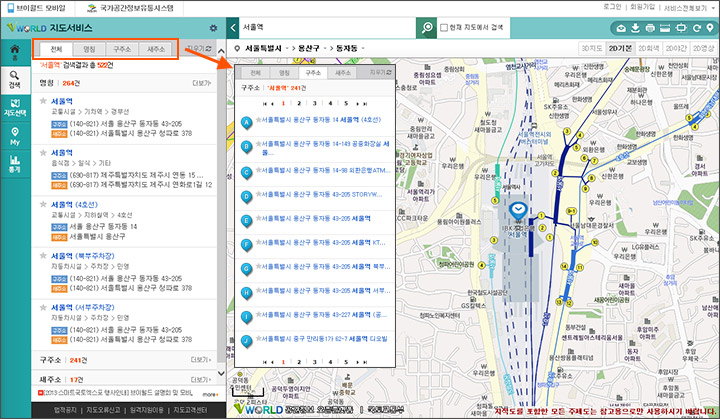Open the 지도오류신고 footer link
The image size is (720, 419).
[103, 410]
